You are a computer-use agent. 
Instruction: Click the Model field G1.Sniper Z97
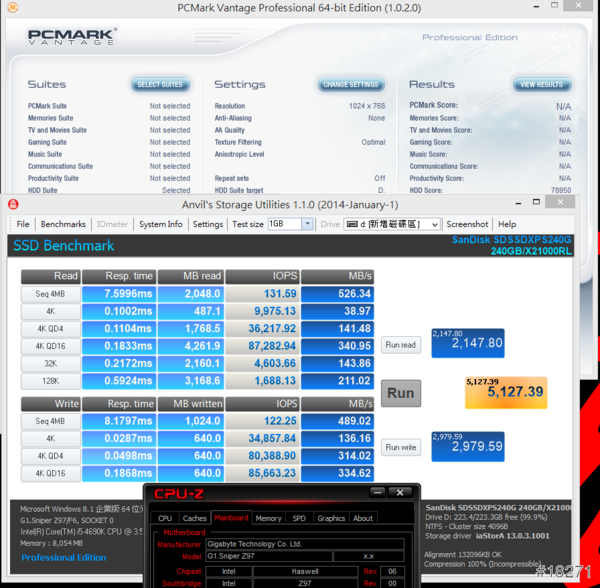coord(269,556)
